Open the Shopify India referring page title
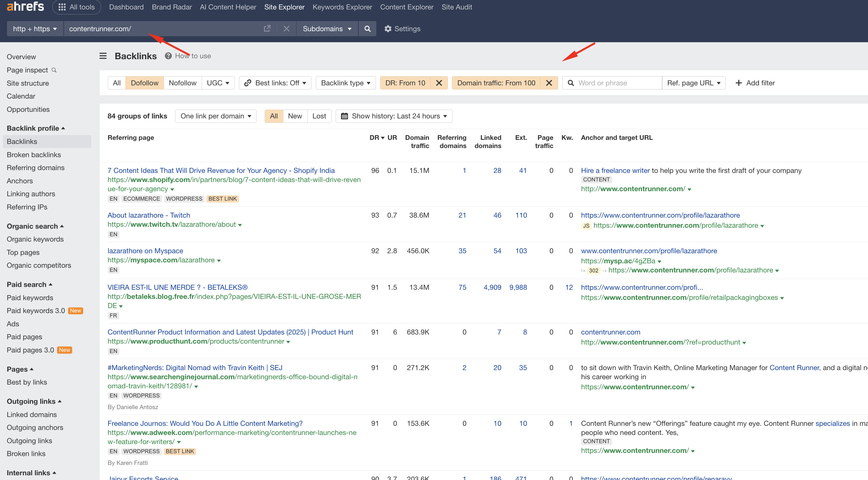The height and width of the screenshot is (480, 868). [221, 170]
